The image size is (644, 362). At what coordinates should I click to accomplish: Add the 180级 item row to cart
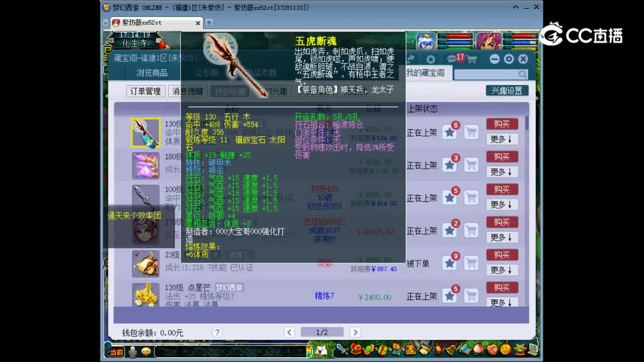point(471,165)
